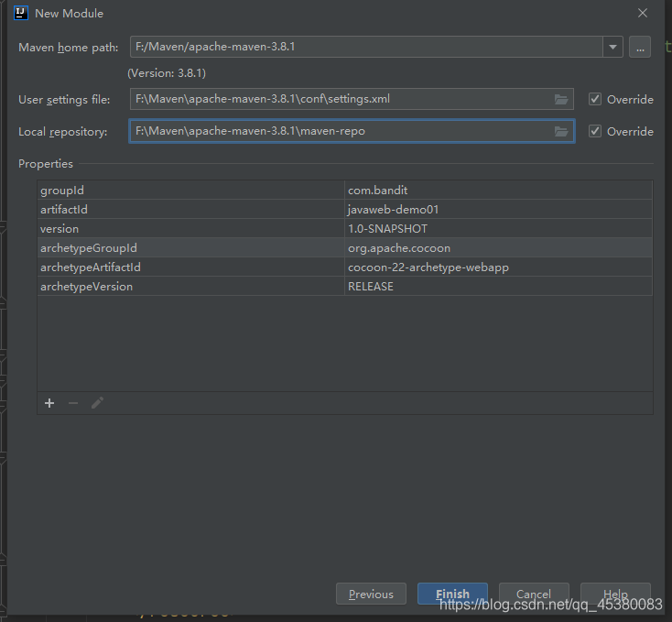Add a new property with plus icon
This screenshot has width=672, height=622.
click(49, 403)
